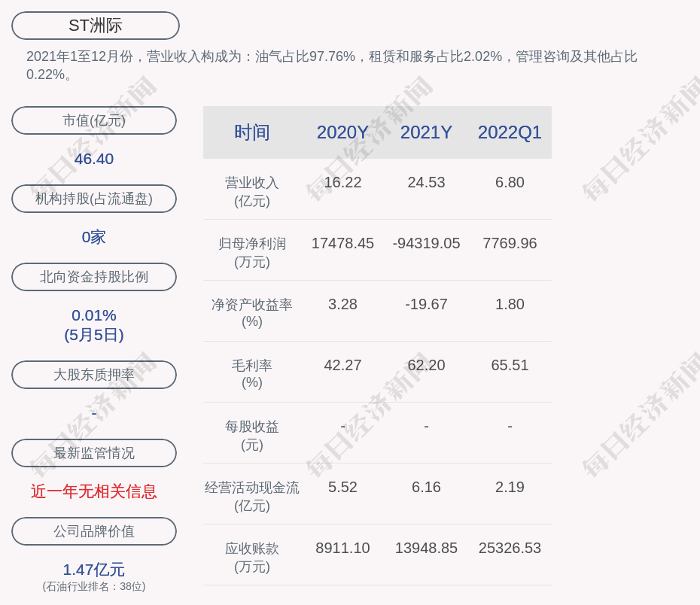Select net profit value 17478.45

click(x=342, y=243)
